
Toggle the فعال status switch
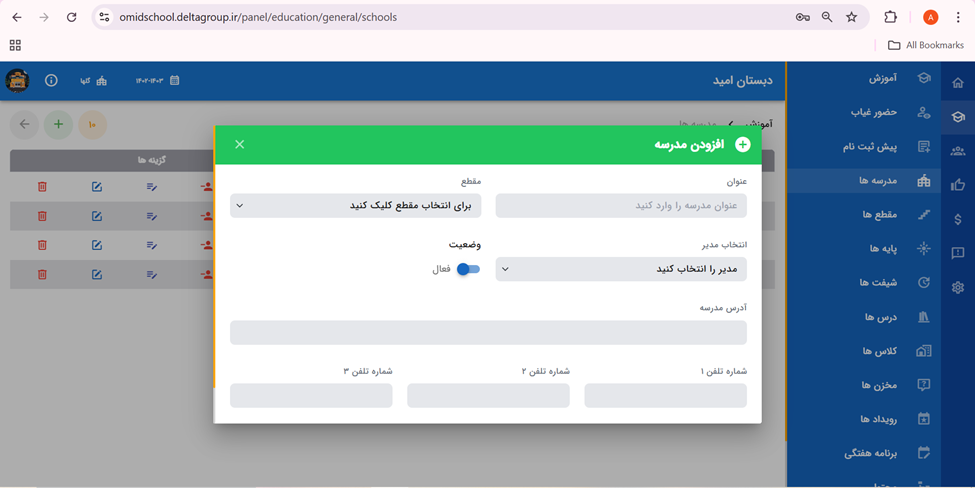pyautogui.click(x=468, y=269)
